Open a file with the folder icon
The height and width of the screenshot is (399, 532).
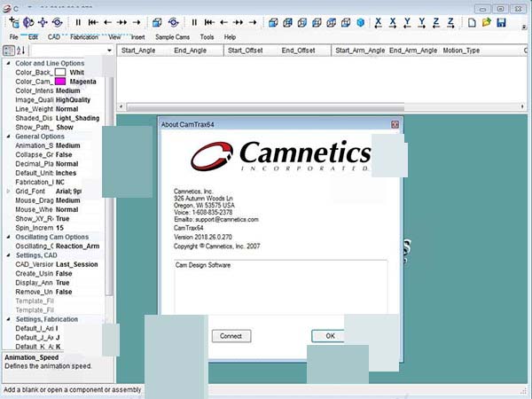(x=487, y=23)
